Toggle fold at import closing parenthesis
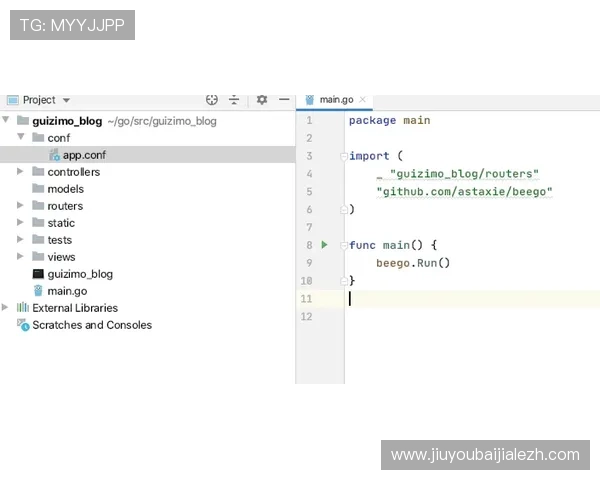This screenshot has width=600, height=480. point(342,210)
